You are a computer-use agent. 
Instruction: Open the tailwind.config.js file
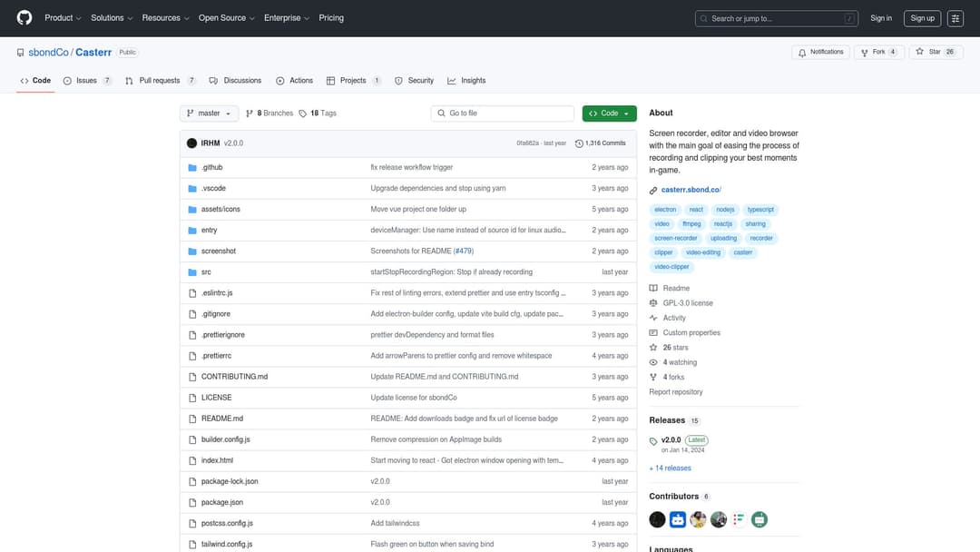click(x=227, y=545)
